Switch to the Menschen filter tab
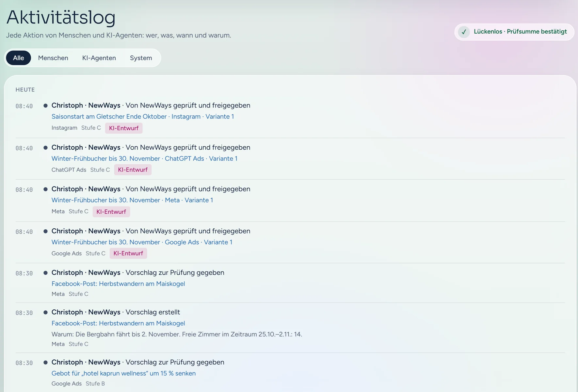The height and width of the screenshot is (392, 578). point(53,58)
